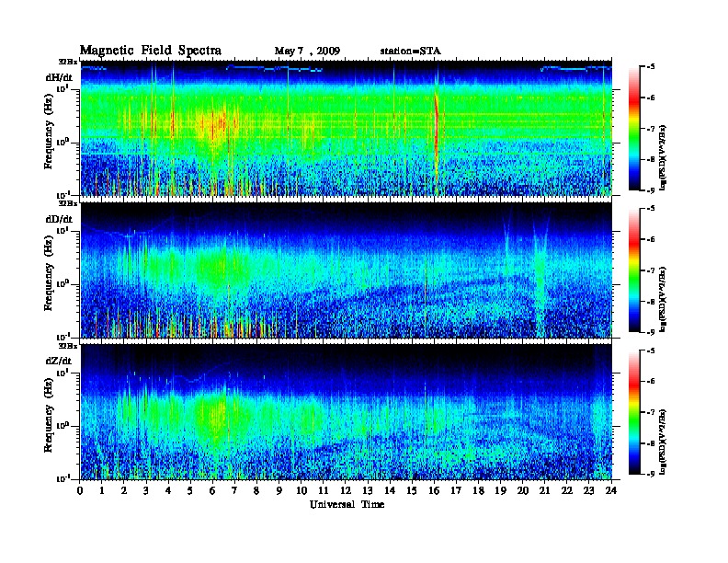The height and width of the screenshot is (563, 728).
Task: Click the "dH/dt" panel label
Action: point(59,77)
